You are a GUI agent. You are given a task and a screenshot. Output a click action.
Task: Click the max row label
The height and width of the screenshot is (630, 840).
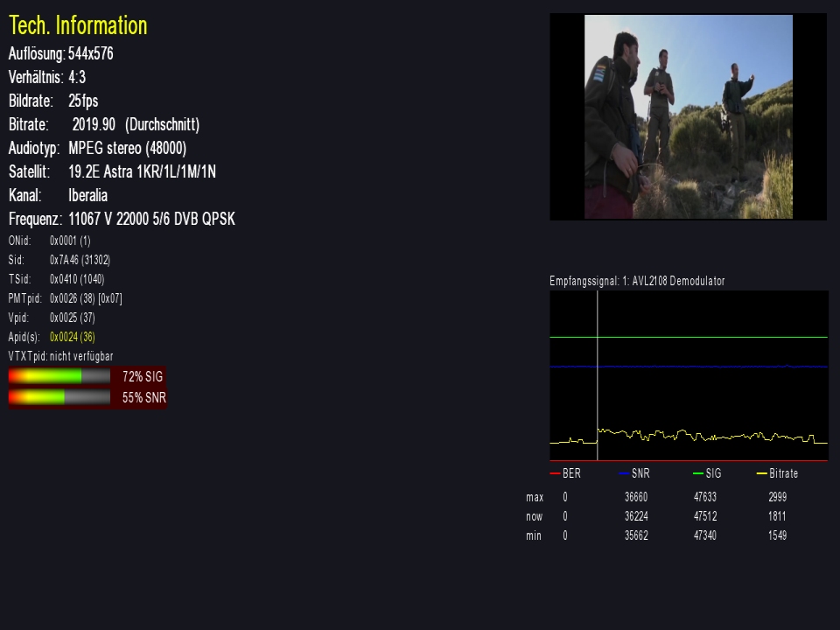pyautogui.click(x=535, y=497)
